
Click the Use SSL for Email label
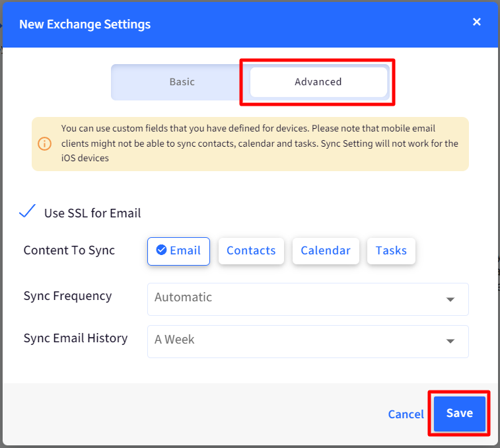point(92,213)
